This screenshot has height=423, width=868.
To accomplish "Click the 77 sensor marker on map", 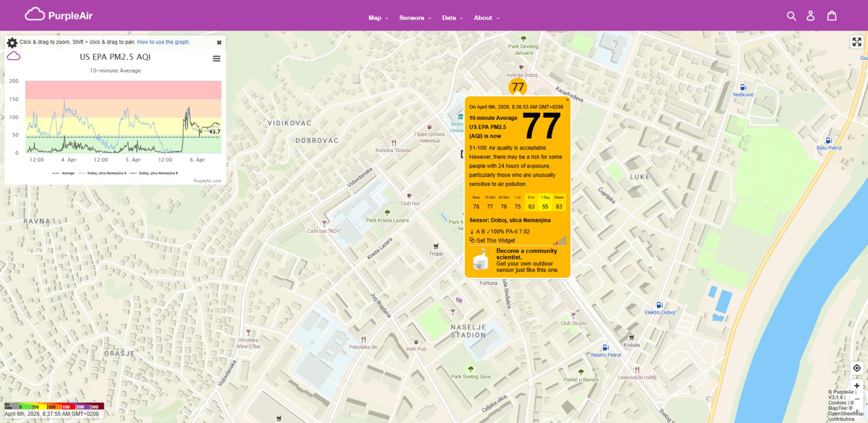I will click(x=518, y=87).
